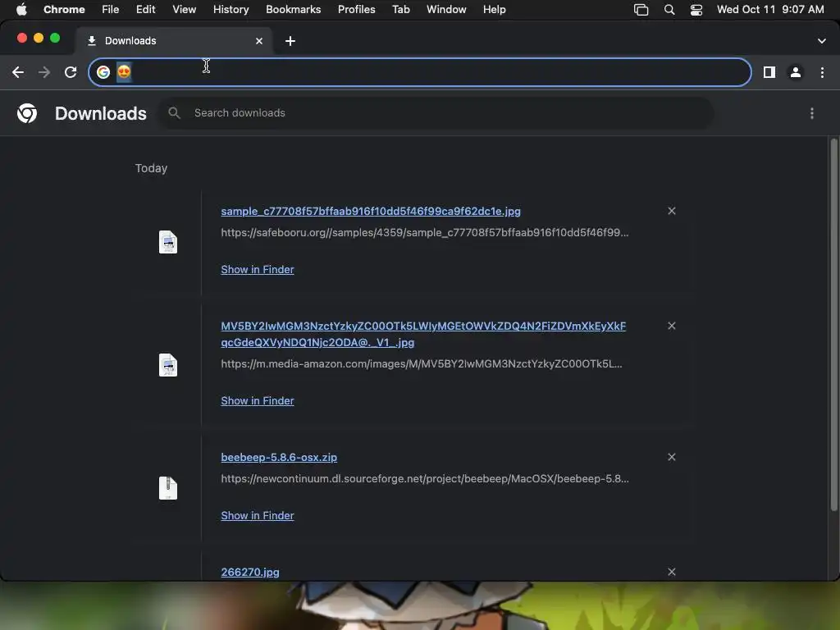Click the m.media-amazon.com source URL text
Viewport: 840px width, 630px height.
click(422, 363)
